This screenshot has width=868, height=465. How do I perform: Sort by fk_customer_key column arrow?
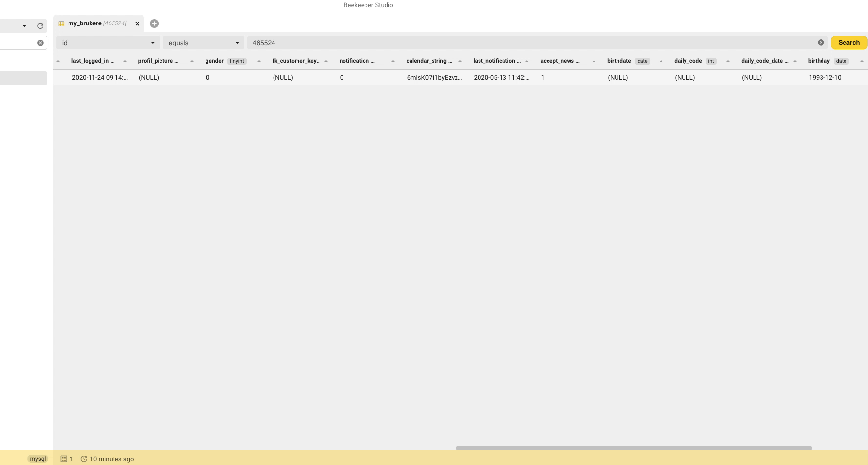pos(326,61)
